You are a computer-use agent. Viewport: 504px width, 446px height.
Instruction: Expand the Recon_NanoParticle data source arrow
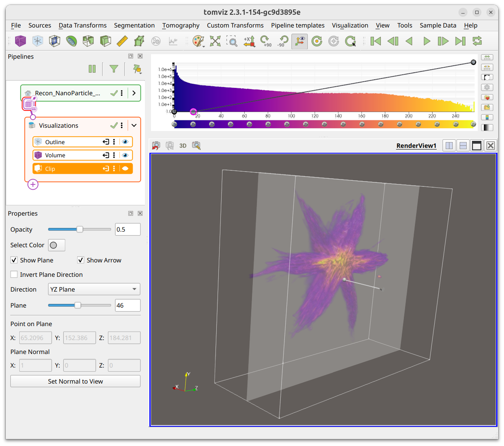(134, 93)
